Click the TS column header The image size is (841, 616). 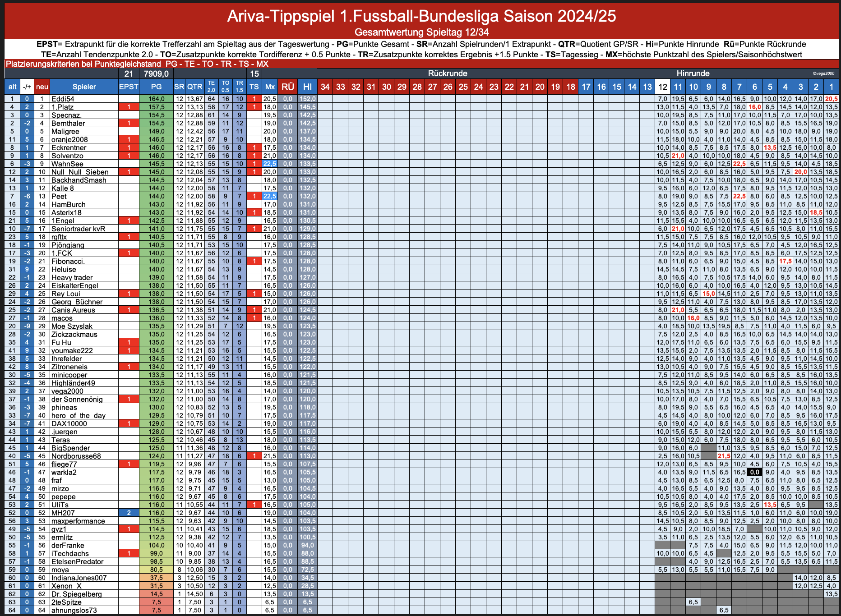coord(254,87)
